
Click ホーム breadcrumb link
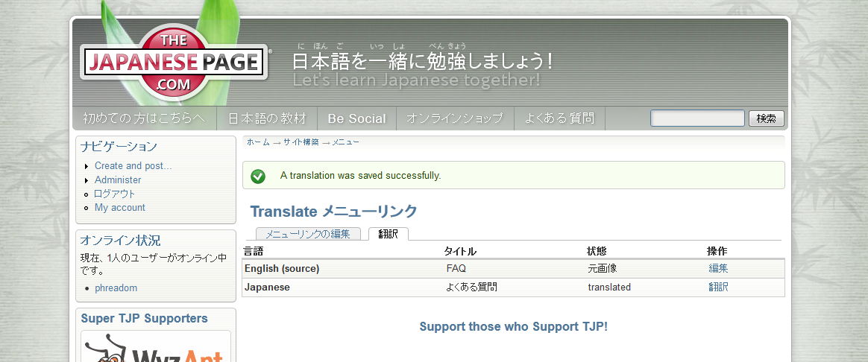(x=258, y=142)
